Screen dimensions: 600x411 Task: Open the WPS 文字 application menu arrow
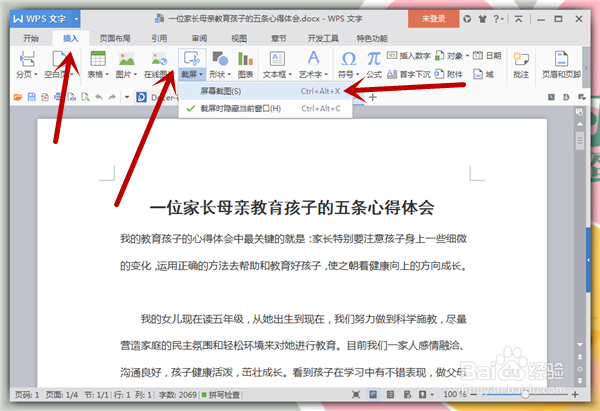(76, 18)
